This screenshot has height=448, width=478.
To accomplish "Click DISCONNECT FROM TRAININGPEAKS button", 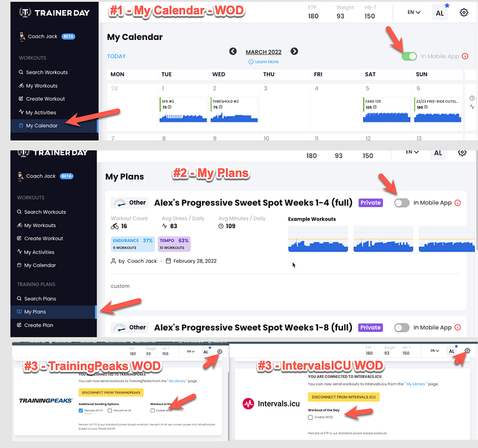I will click(x=111, y=392).
